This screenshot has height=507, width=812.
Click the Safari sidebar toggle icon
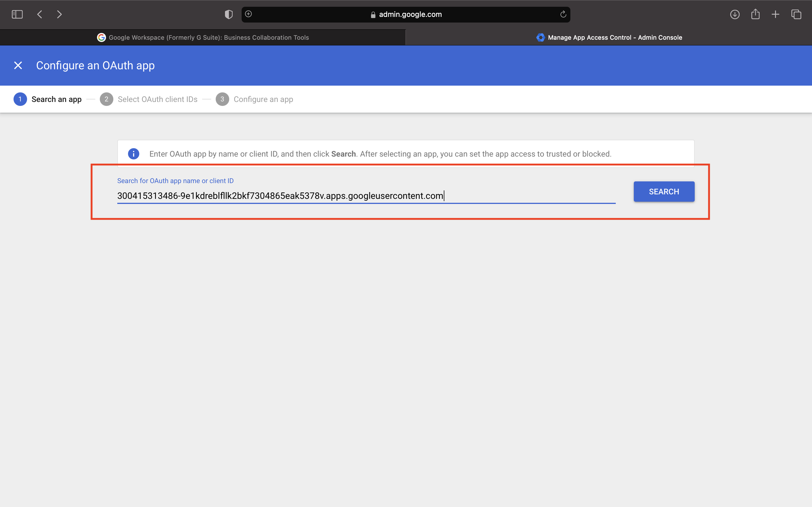(17, 14)
